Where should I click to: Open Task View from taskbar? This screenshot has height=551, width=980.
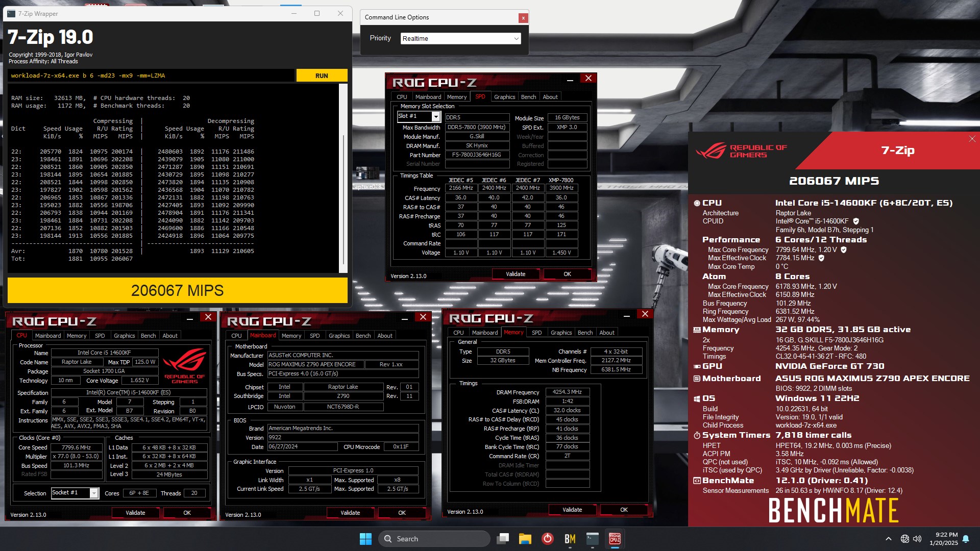[503, 539]
